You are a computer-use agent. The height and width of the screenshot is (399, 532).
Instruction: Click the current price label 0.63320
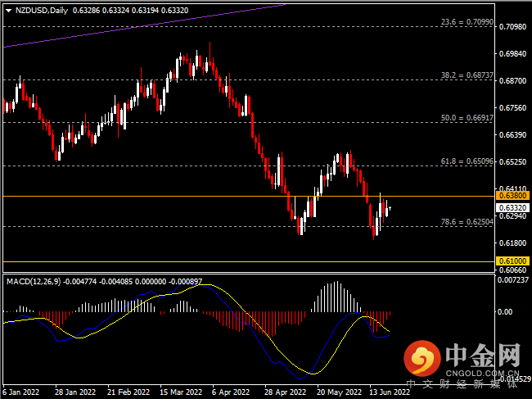coord(512,207)
